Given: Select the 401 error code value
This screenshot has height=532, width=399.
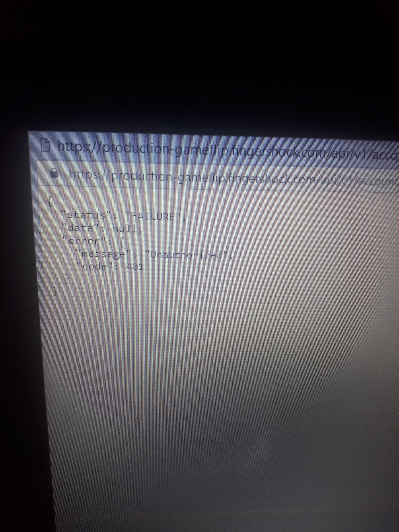Looking at the screenshot, I should 135,267.
